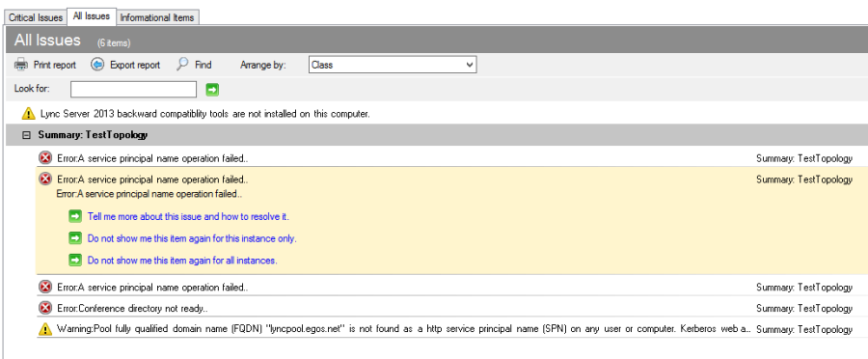Click warning icon for backward compatibility tools message
This screenshot has height=359, width=868.
coord(28,114)
